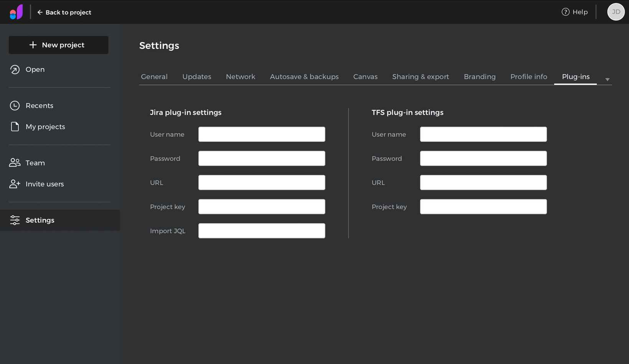Viewport: 629px width, 364px height.
Task: Select Settings in the sidebar
Action: [x=60, y=220]
